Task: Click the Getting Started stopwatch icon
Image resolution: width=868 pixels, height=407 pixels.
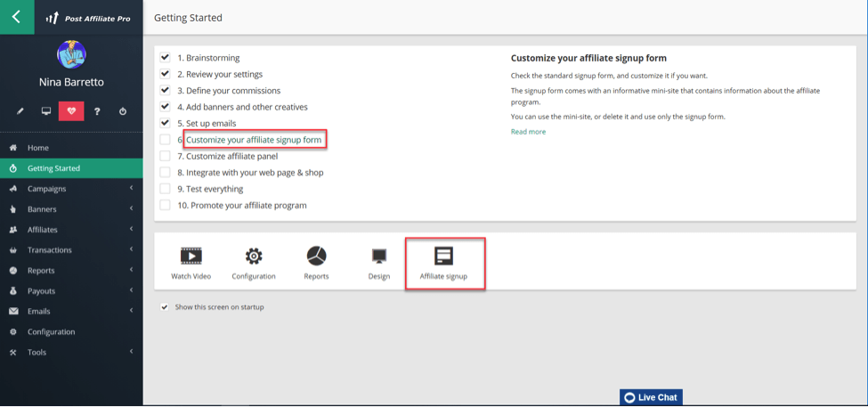Action: coord(14,168)
